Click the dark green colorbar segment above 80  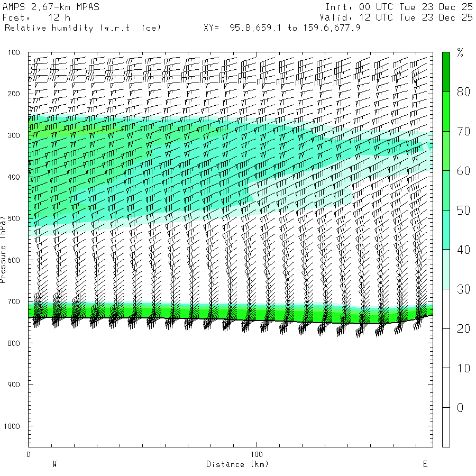click(446, 72)
